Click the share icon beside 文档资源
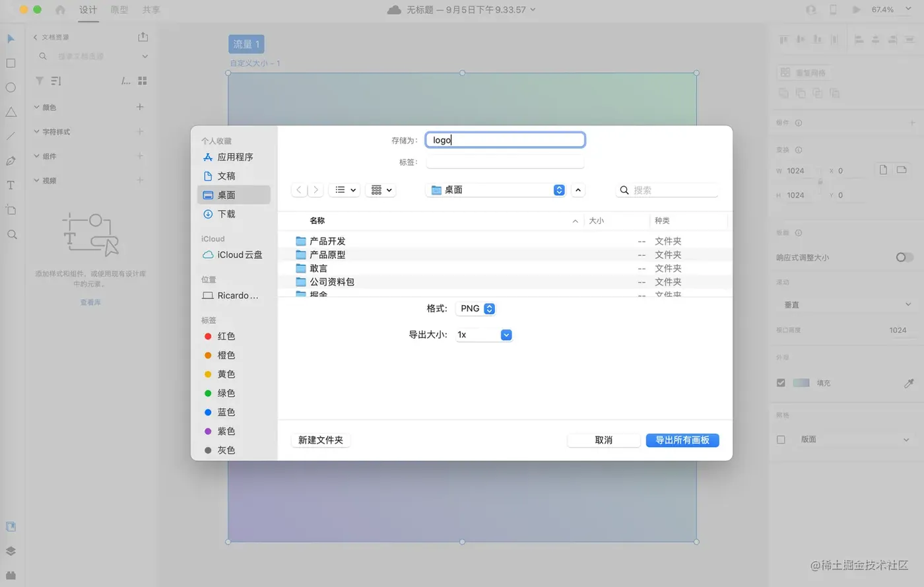 pyautogui.click(x=143, y=37)
